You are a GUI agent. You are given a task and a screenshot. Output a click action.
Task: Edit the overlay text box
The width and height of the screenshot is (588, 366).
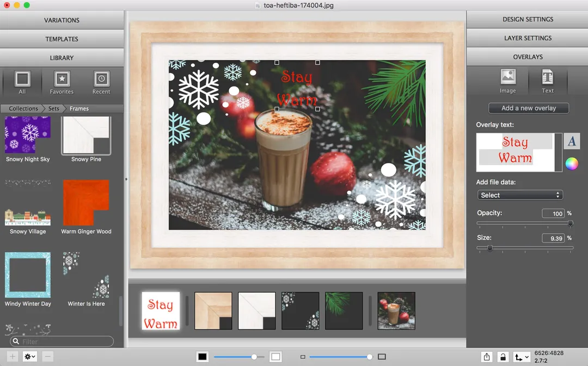pyautogui.click(x=516, y=152)
